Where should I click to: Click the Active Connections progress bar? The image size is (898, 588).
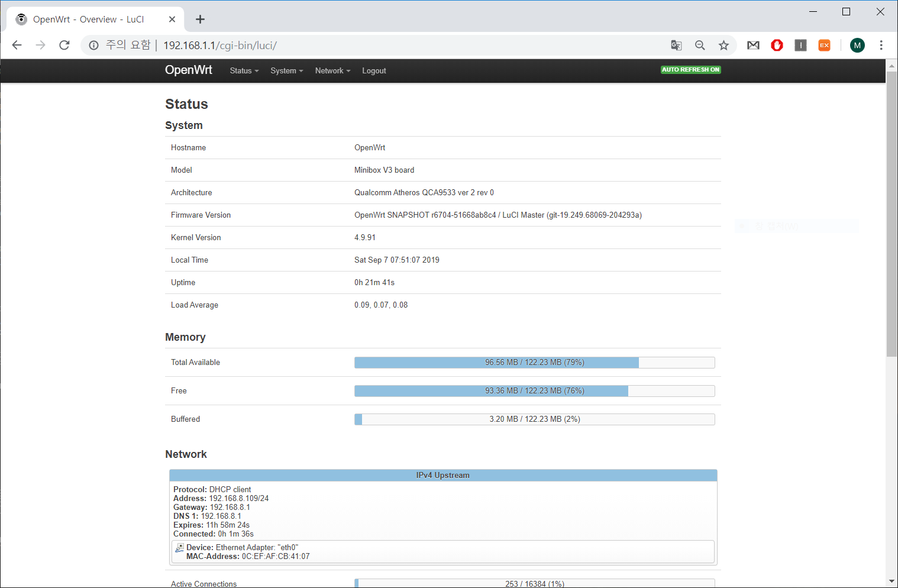coord(535,583)
